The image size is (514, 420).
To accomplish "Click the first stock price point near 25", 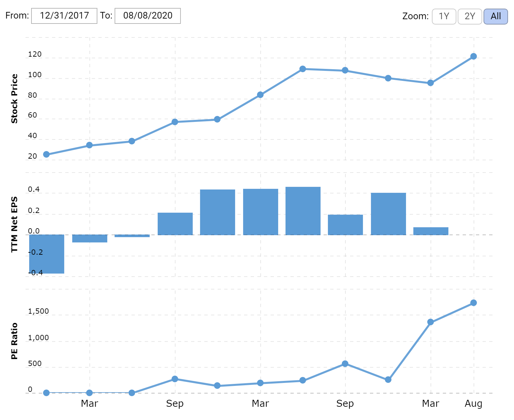I will (x=46, y=154).
